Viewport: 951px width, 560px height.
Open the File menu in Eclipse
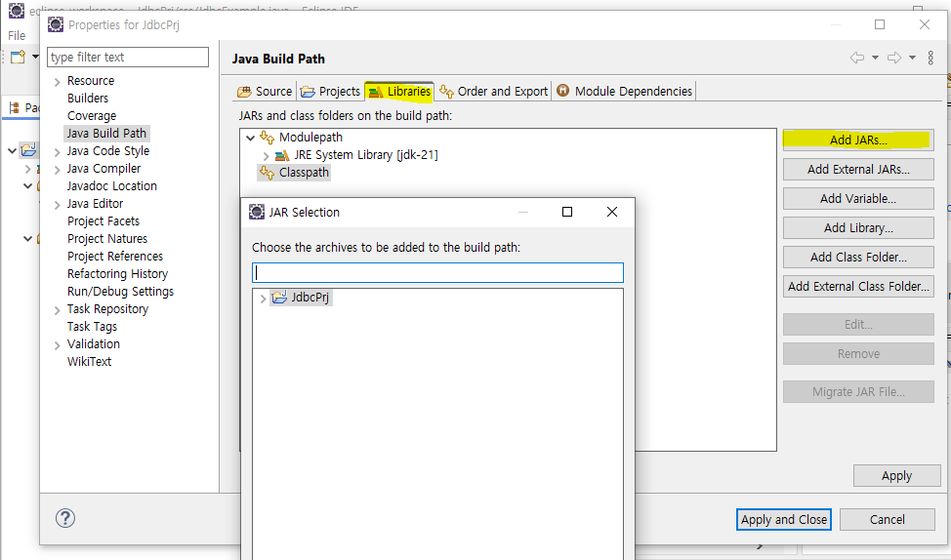17,36
